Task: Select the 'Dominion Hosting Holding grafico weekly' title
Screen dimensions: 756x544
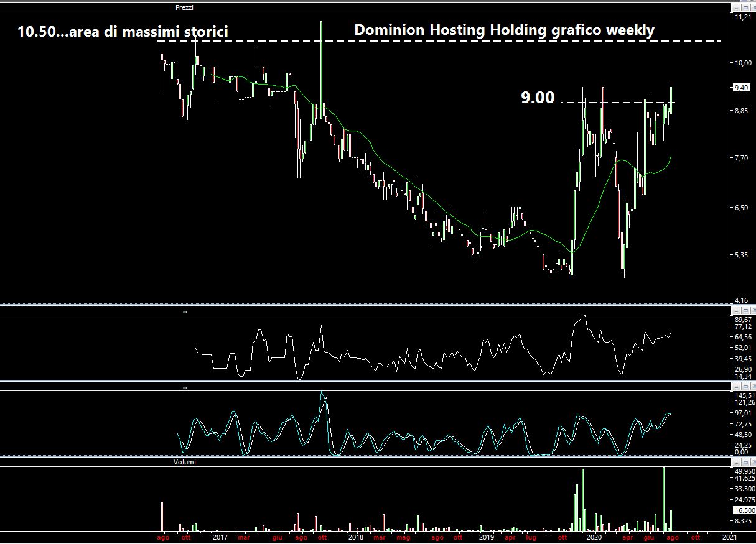Action: [x=504, y=30]
